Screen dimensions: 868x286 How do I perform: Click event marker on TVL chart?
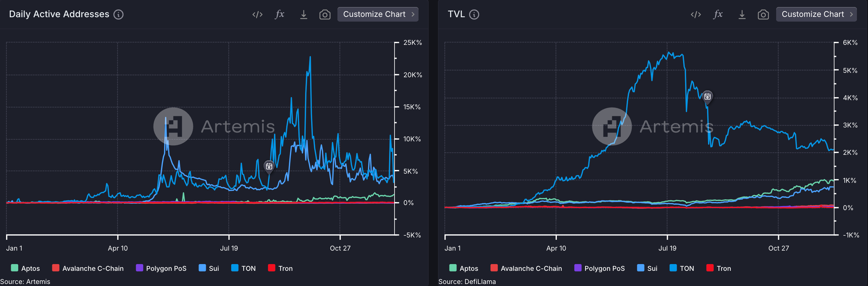707,97
